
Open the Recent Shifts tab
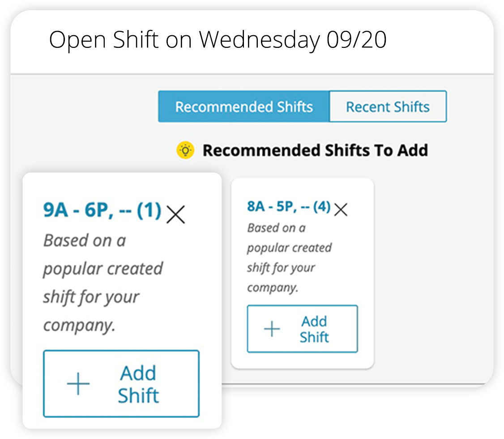[388, 107]
